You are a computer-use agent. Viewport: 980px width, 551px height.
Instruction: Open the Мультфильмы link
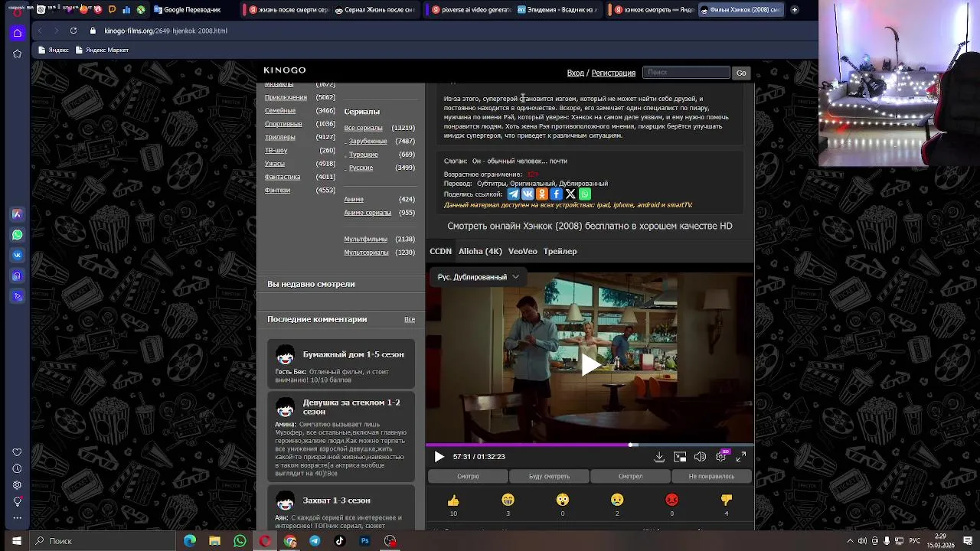tap(366, 239)
